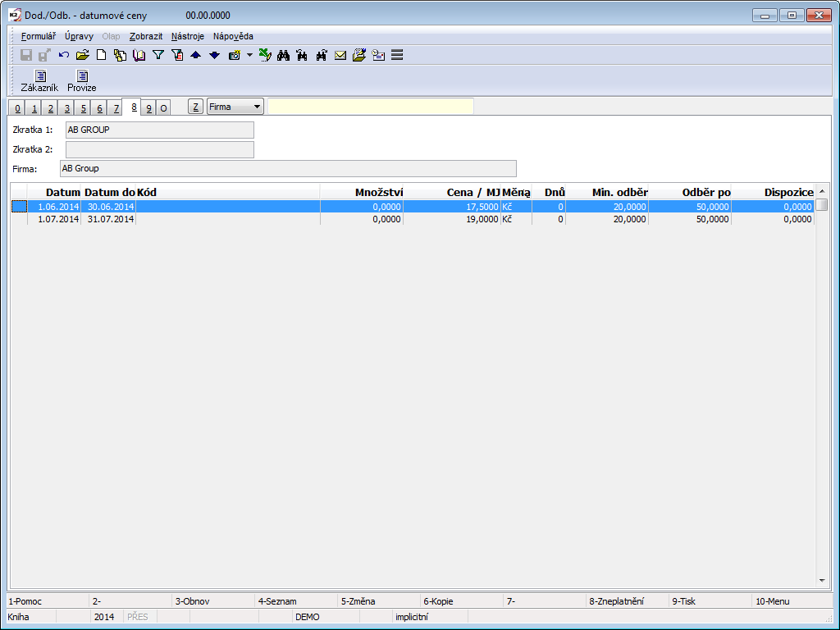Click the yellow envelope mail icon
Screen dimensions: 840x630
click(340, 55)
